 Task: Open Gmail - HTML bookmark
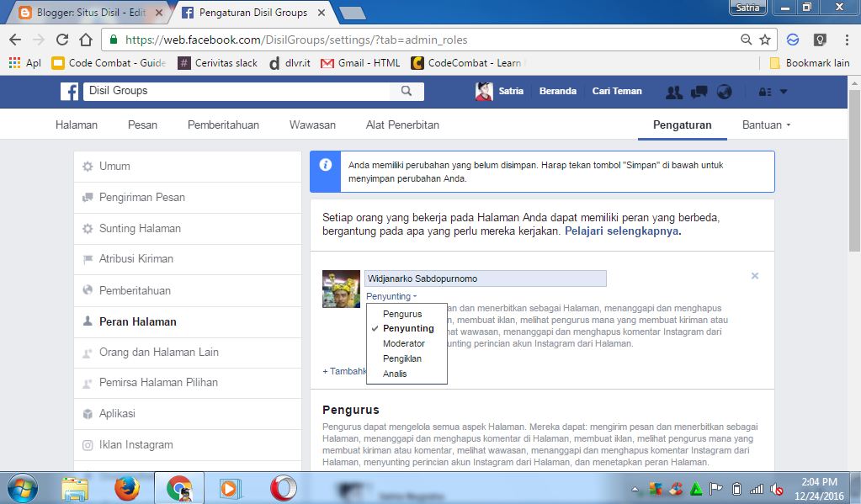(x=361, y=63)
